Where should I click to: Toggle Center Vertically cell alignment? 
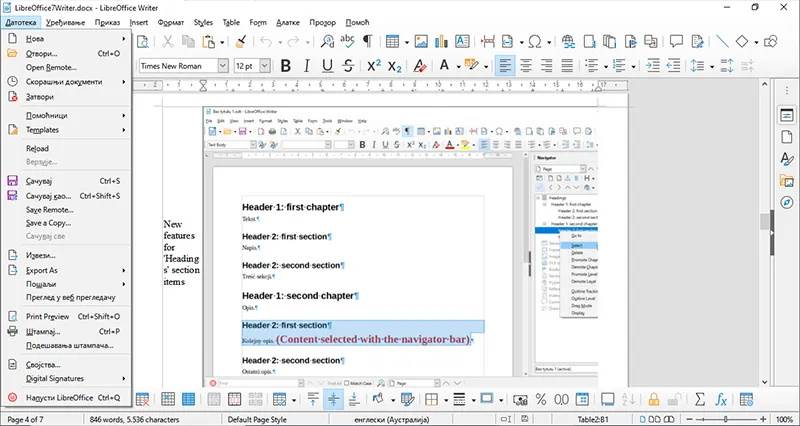click(x=334, y=399)
